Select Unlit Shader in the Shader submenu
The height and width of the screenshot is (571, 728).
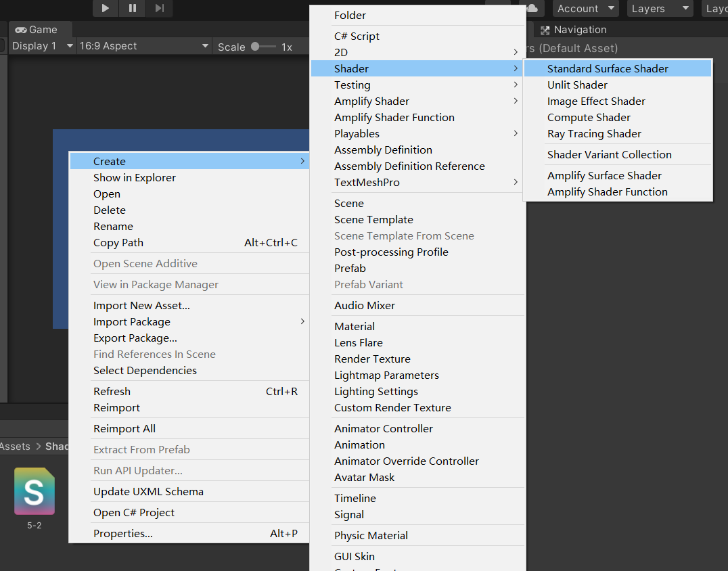coord(618,85)
